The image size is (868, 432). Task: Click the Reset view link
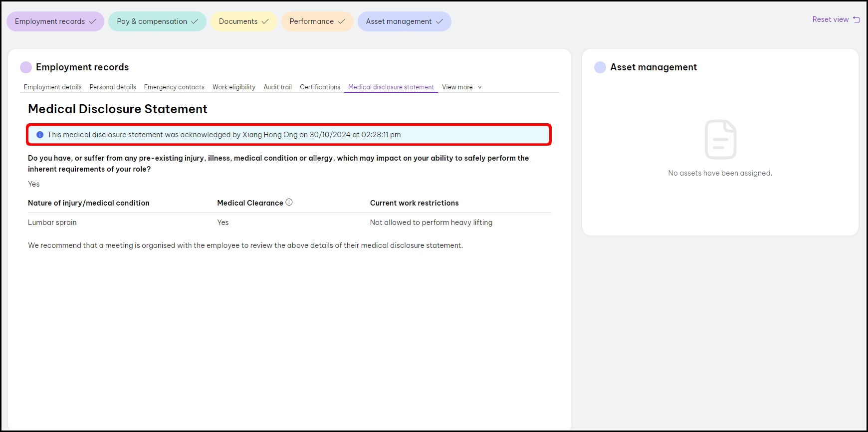pyautogui.click(x=830, y=19)
